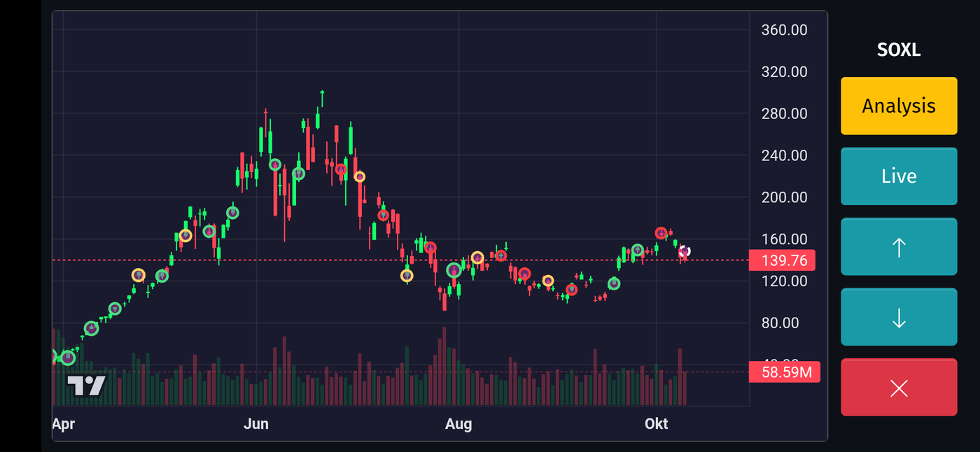Select the white dashed marker on the latest candle
Viewport: 980px width, 452px height.
tap(685, 251)
